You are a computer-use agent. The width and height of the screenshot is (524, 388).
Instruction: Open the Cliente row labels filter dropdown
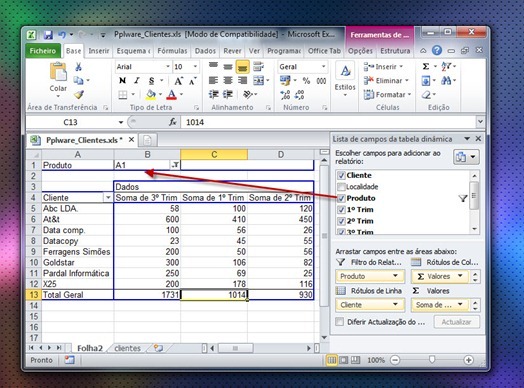click(x=108, y=198)
